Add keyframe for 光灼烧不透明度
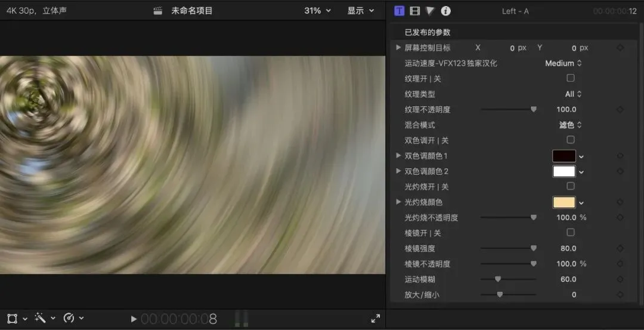 click(x=620, y=218)
